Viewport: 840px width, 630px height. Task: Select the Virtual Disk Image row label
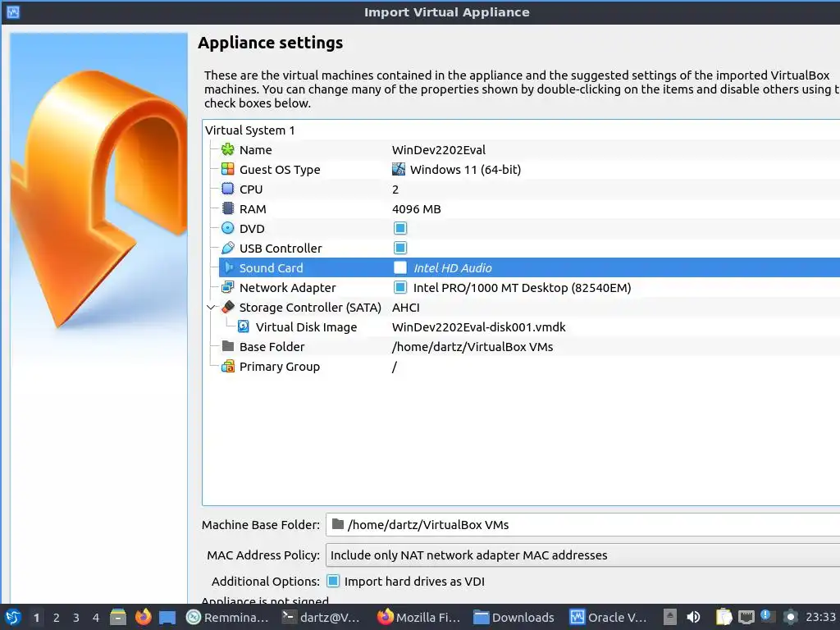point(306,327)
